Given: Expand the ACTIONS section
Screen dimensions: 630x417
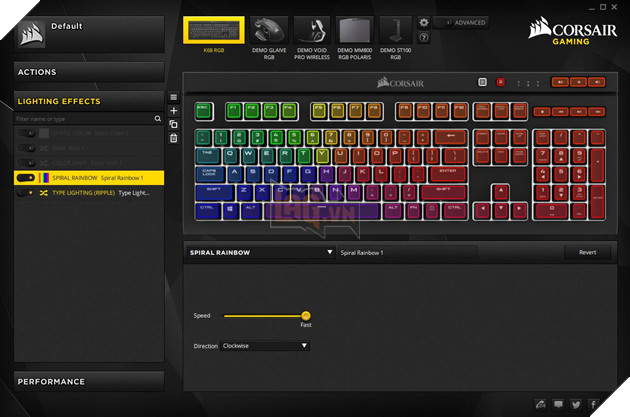Looking at the screenshot, I should point(89,72).
